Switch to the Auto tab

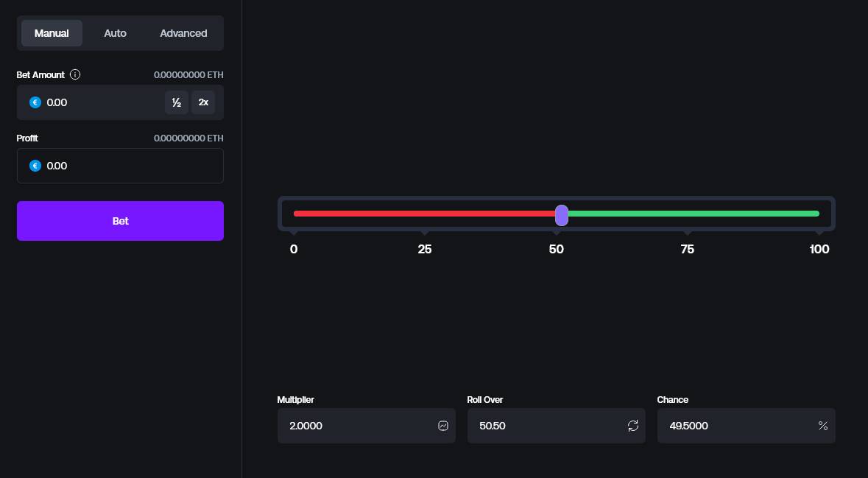115,33
